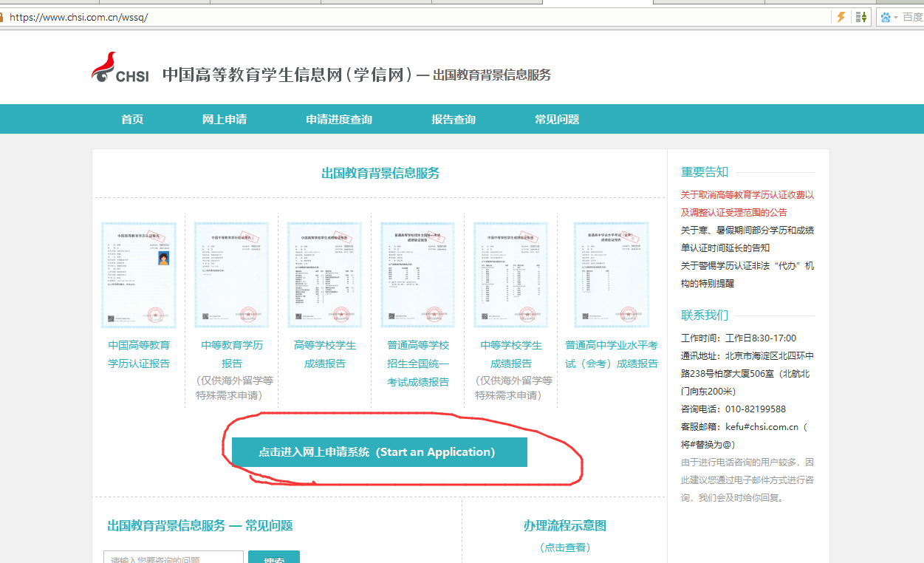
Task: Open 网上申请 in the navigation bar
Action: pos(225,119)
